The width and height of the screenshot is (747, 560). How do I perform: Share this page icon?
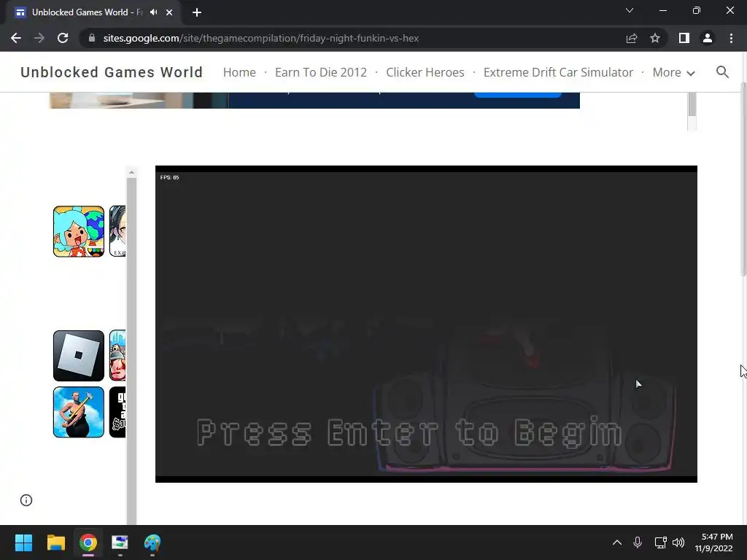(x=632, y=38)
